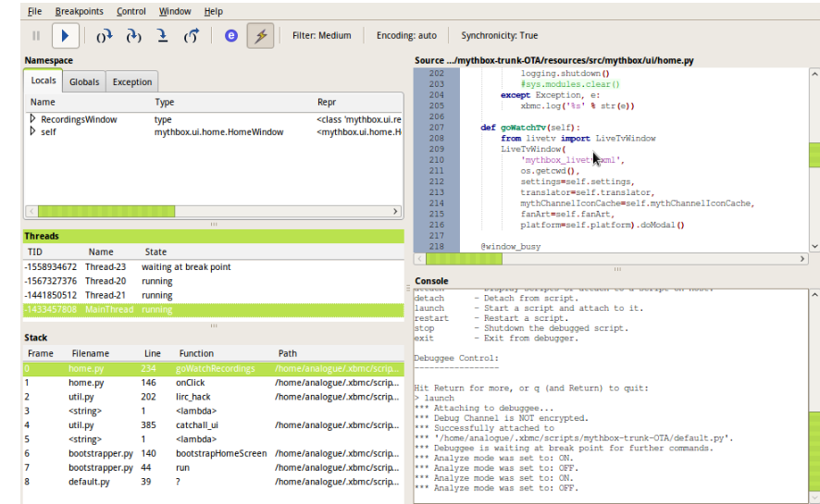Screen dimensions: 820x504
Task: Open the Encoding: auto selector
Action: click(406, 36)
